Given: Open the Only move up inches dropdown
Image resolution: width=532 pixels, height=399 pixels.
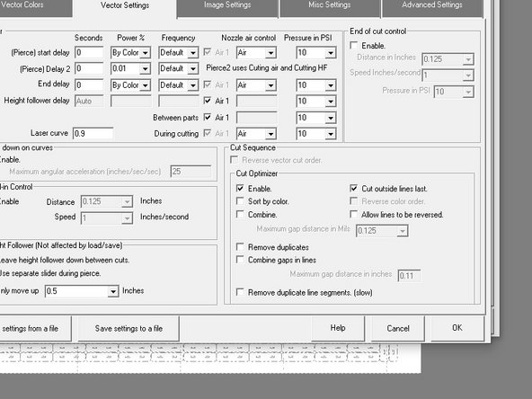Looking at the screenshot, I should (113, 291).
